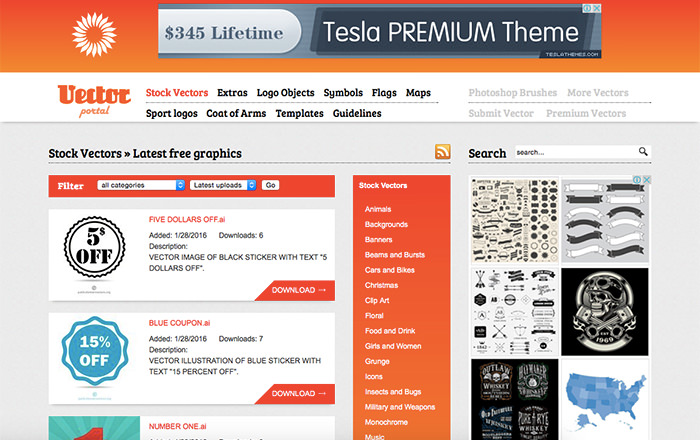This screenshot has width=700, height=440.
Task: Click the 15% OFF blue sticker thumbnail
Action: [x=94, y=358]
